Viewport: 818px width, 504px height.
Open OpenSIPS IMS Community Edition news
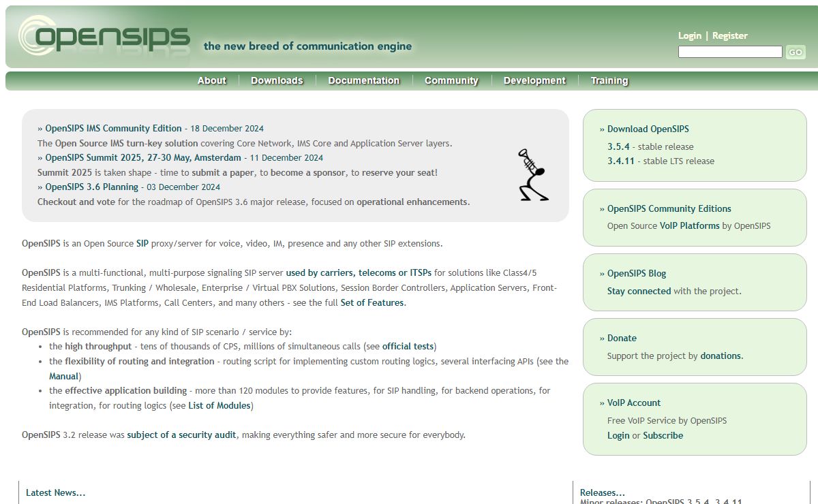coord(113,128)
